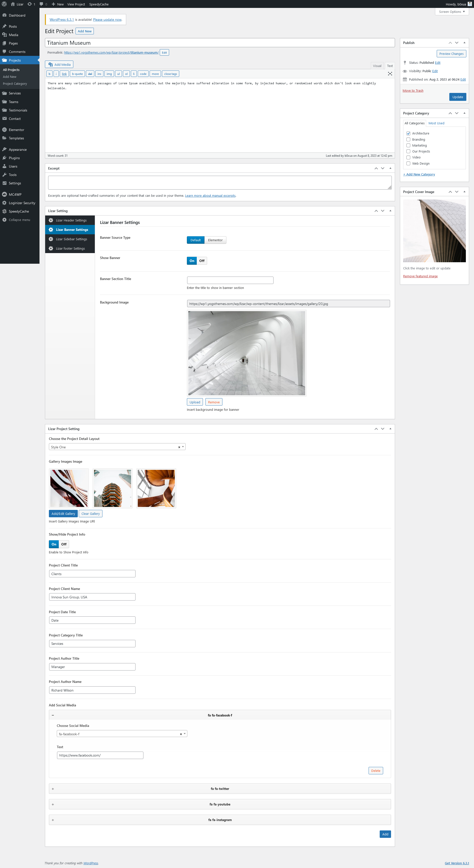Click the Elementor sidebar icon
The height and width of the screenshot is (868, 474).
[x=4, y=130]
